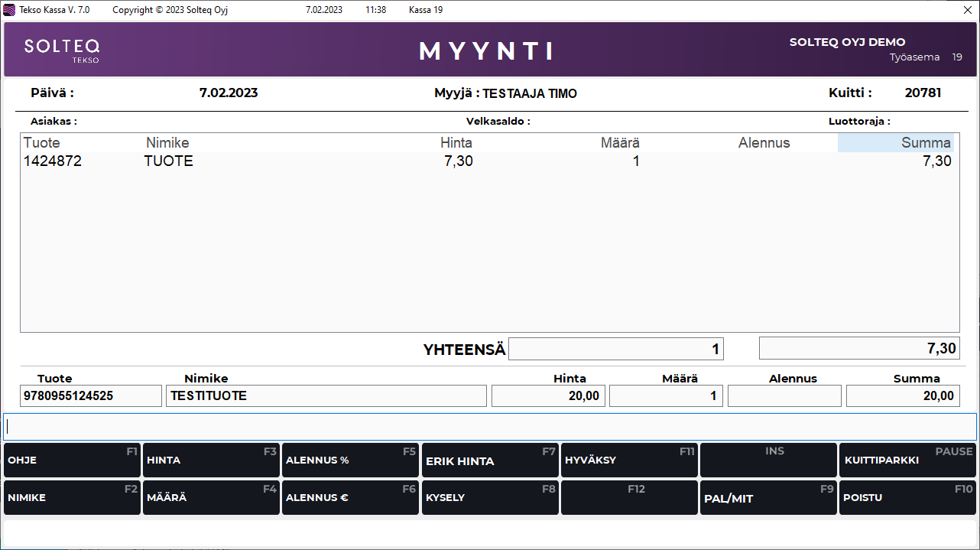Click the Tuote code field 9780955124525
The width and height of the screenshot is (980, 550).
tap(91, 396)
